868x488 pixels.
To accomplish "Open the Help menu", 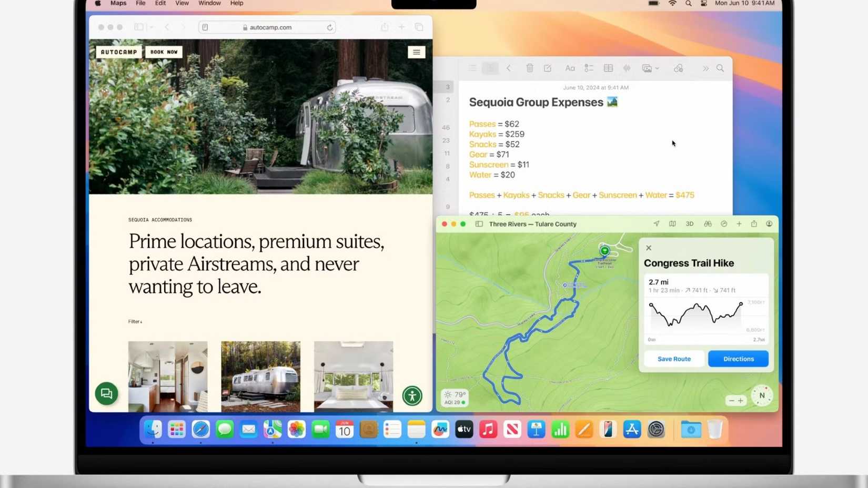I will (237, 3).
